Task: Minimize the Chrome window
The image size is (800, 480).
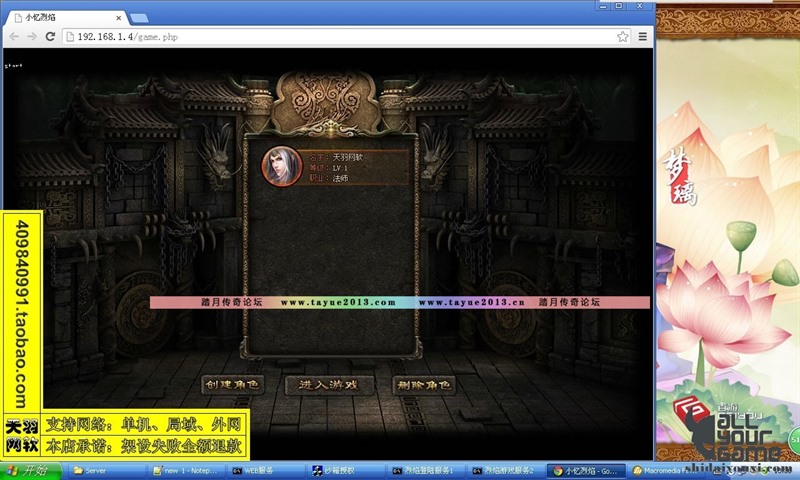Action: (x=604, y=6)
